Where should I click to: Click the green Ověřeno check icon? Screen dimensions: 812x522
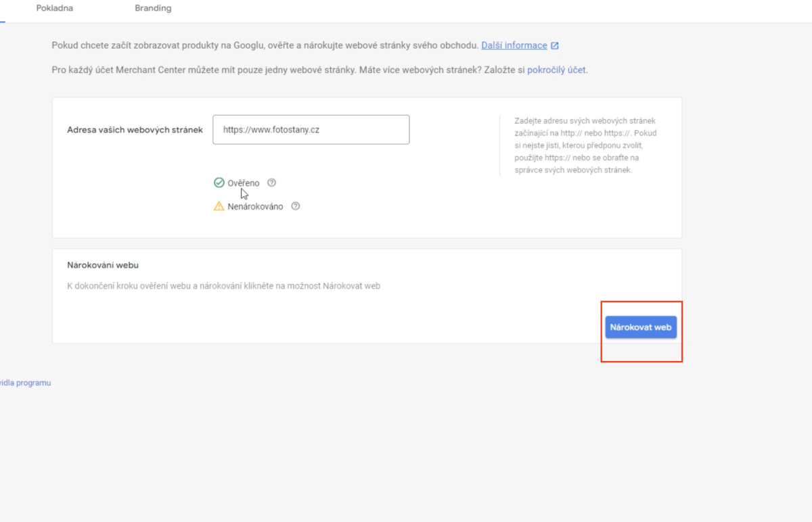click(x=219, y=183)
